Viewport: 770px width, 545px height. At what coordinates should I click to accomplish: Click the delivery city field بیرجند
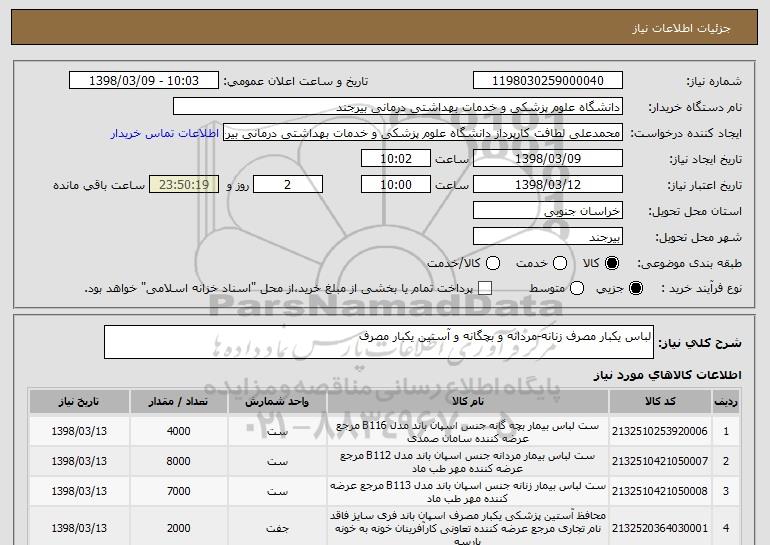548,237
